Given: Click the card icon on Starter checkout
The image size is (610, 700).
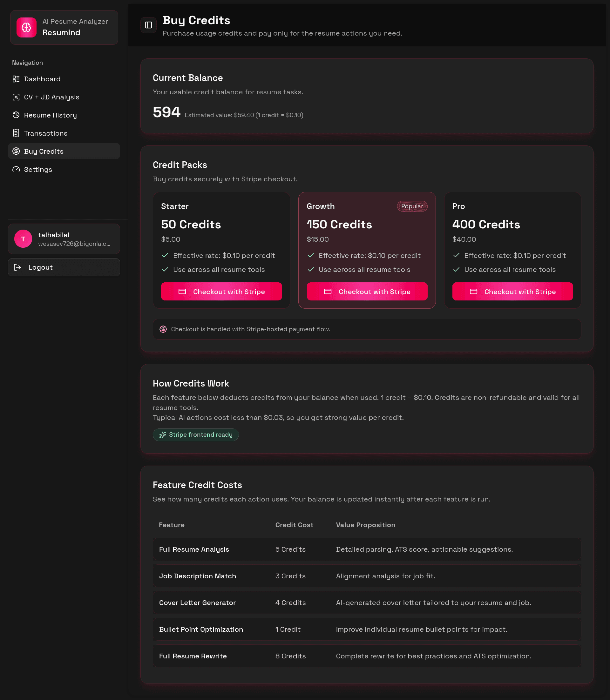Looking at the screenshot, I should point(182,292).
